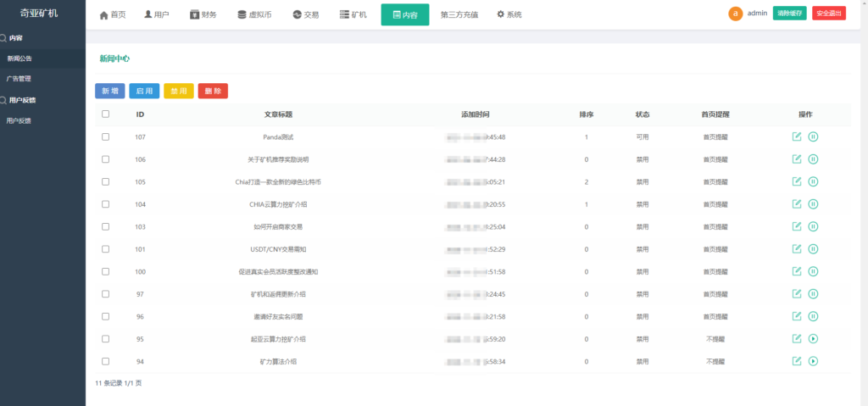
Task: Edit the 矿力算法介绍 article
Action: tap(797, 361)
